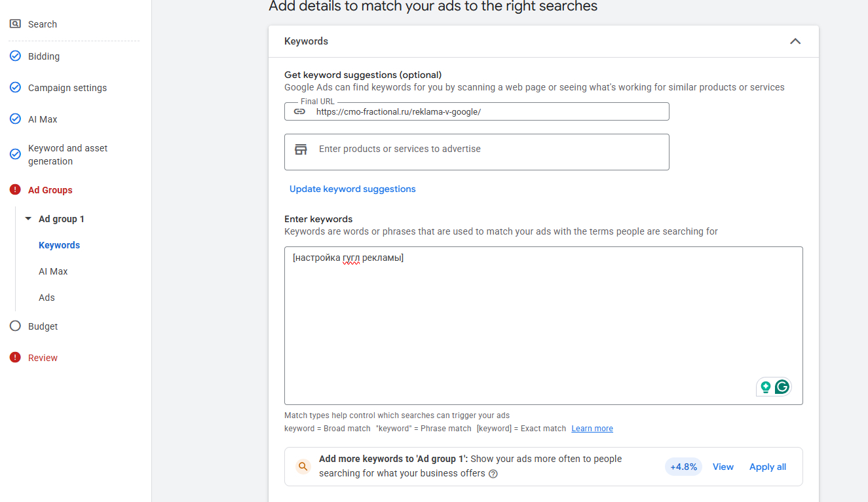The image size is (868, 502).
Task: Click the Review red error icon
Action: point(15,358)
